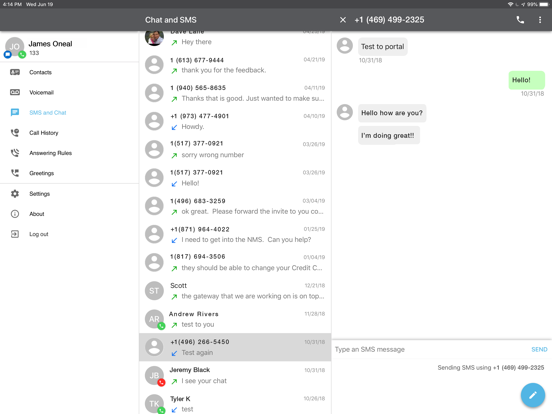Image resolution: width=552 pixels, height=414 pixels.
Task: Open the Dave Lane Hey there conversation
Action: coord(235,39)
